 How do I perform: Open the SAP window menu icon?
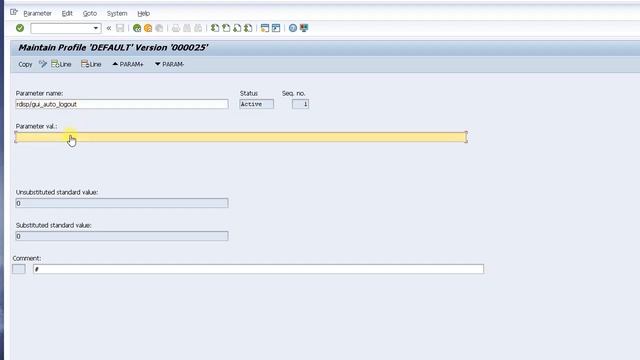(14, 12)
